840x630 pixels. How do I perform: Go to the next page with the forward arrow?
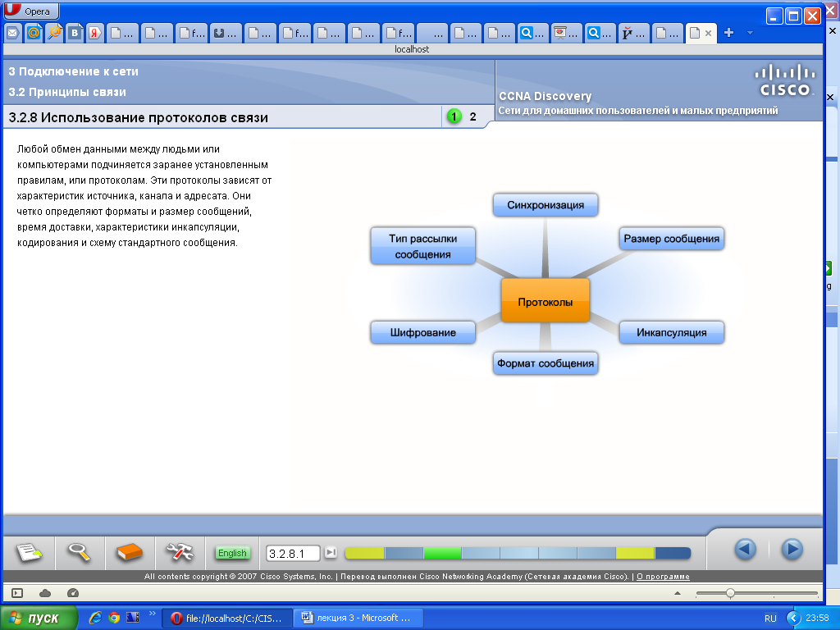tap(792, 549)
